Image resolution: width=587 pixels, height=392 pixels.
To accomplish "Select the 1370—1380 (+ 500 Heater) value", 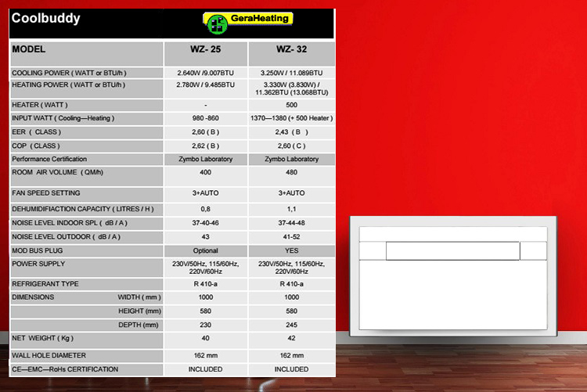I will pyautogui.click(x=292, y=118).
